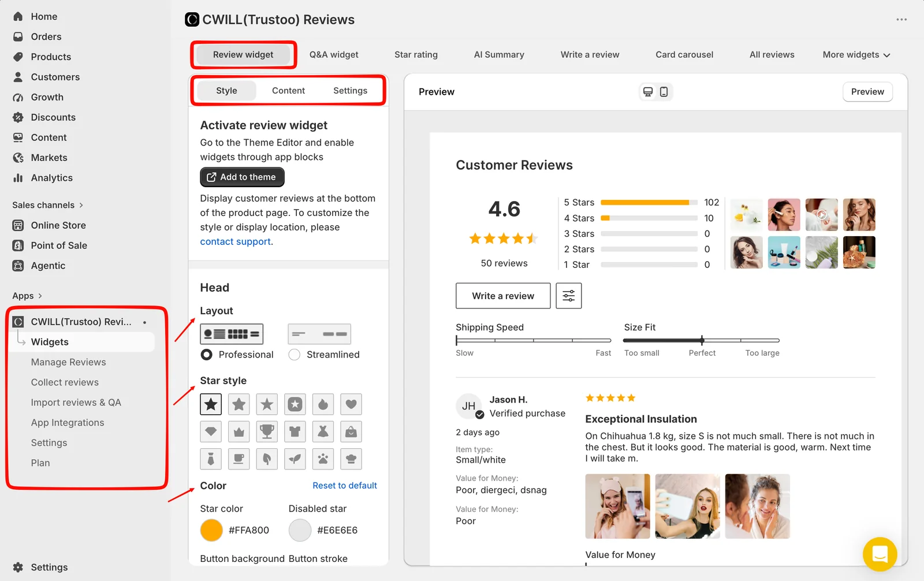Open Manage Reviews in the sidebar
The image size is (924, 581).
(x=68, y=362)
